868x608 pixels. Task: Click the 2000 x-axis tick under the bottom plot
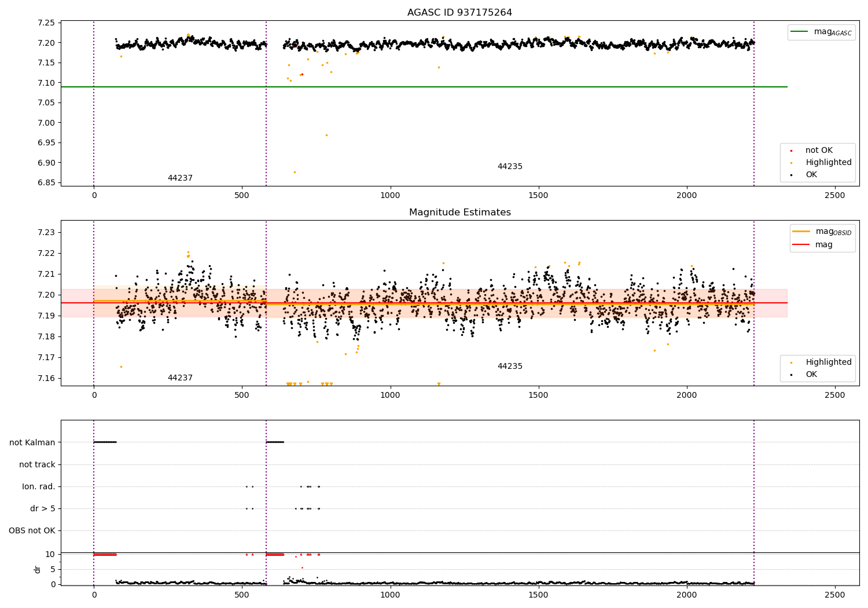click(687, 595)
